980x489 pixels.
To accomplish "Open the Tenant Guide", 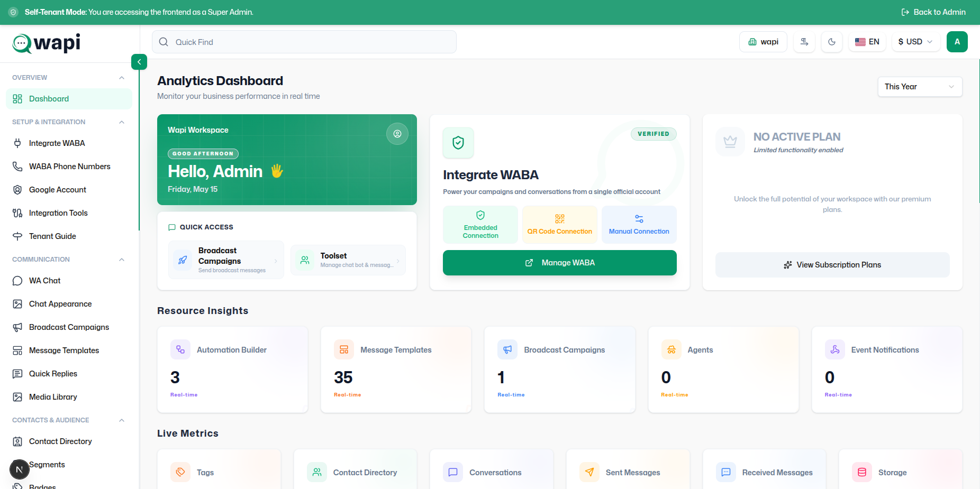I will point(69,236).
